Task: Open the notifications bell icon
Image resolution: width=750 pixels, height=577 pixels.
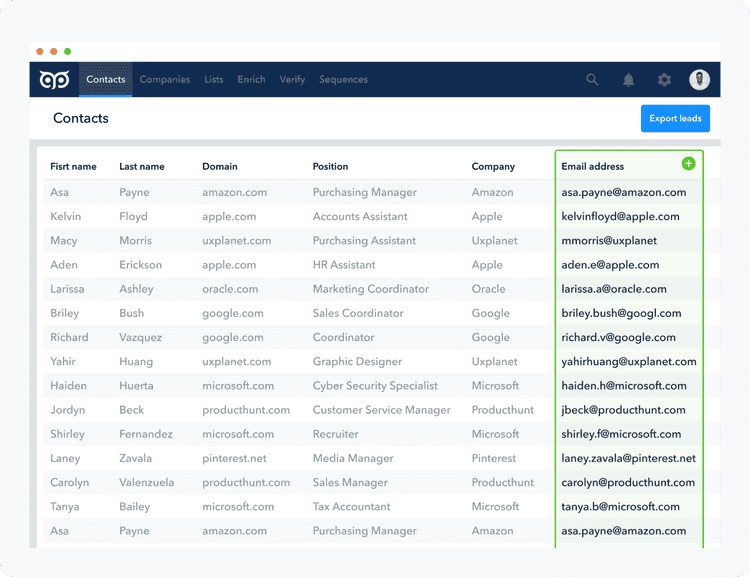Action: 629,80
